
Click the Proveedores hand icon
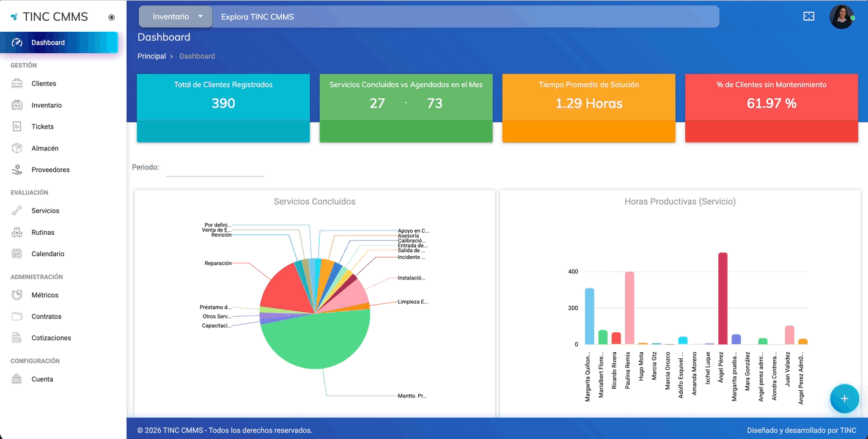pos(17,170)
